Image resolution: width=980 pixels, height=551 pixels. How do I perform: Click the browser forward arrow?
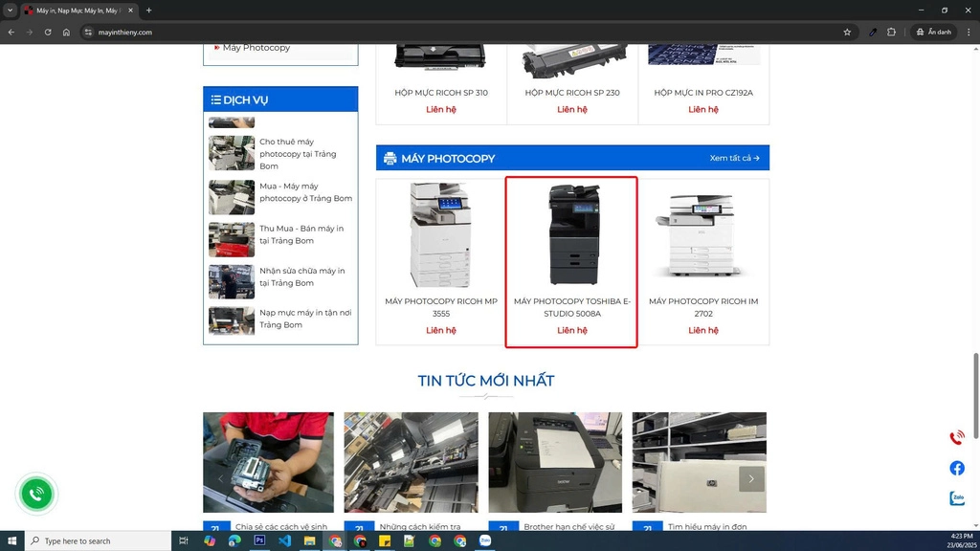point(30,32)
